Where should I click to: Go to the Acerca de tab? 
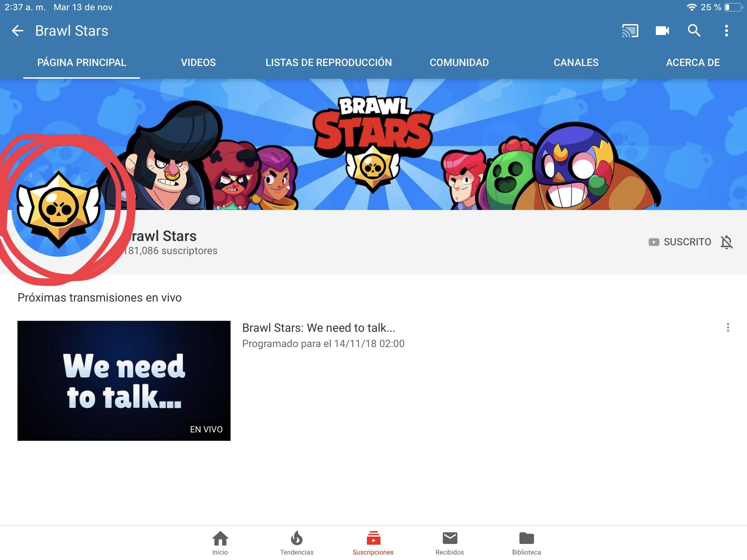[693, 62]
